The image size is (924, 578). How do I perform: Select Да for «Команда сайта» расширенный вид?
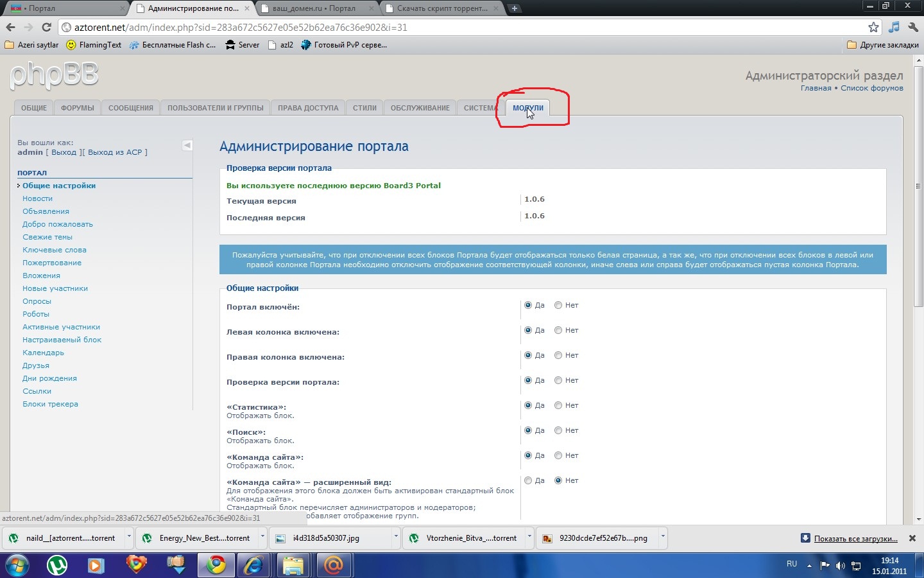pyautogui.click(x=528, y=480)
